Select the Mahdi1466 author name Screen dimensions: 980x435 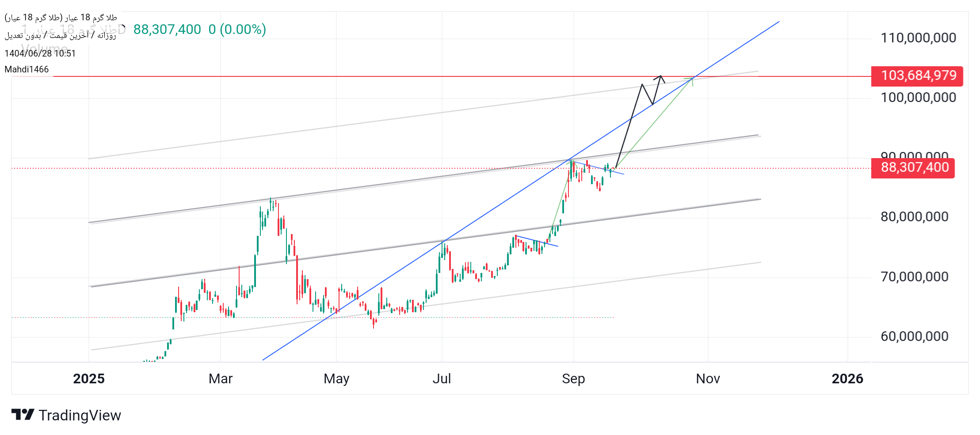coord(27,69)
